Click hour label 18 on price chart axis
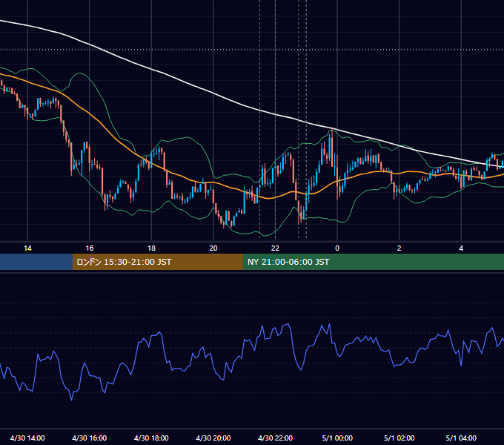This screenshot has height=445, width=504. tap(151, 248)
